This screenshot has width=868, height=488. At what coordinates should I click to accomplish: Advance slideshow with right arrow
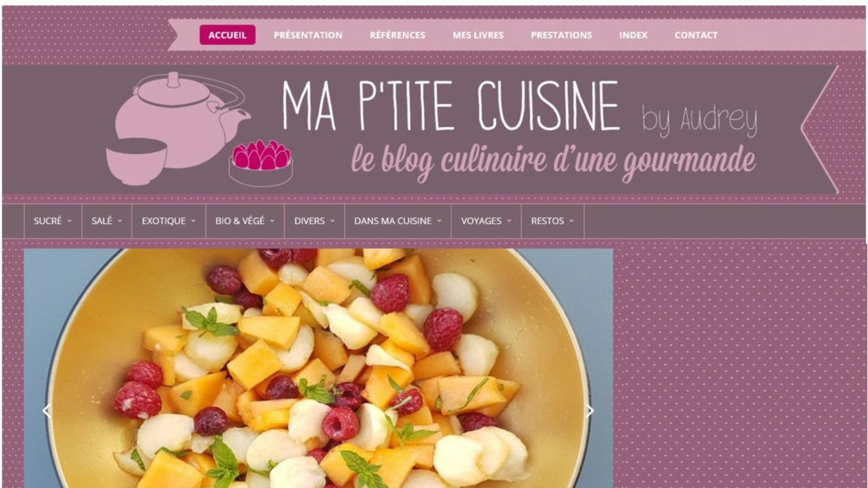point(590,411)
